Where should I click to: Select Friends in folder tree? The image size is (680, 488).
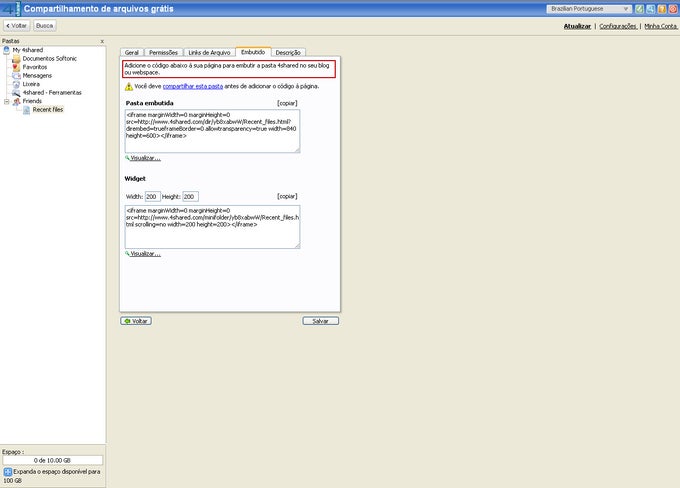(x=33, y=101)
